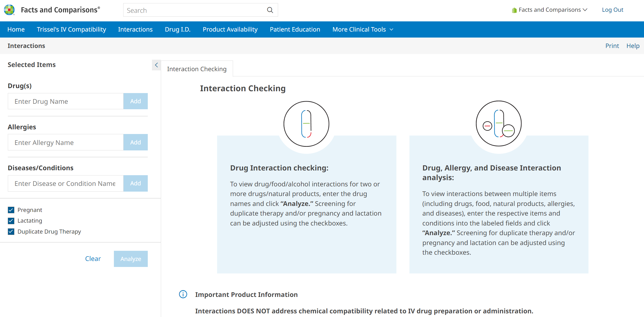The width and height of the screenshot is (644, 317).
Task: Click the single capsule drug interaction icon
Action: (x=306, y=124)
